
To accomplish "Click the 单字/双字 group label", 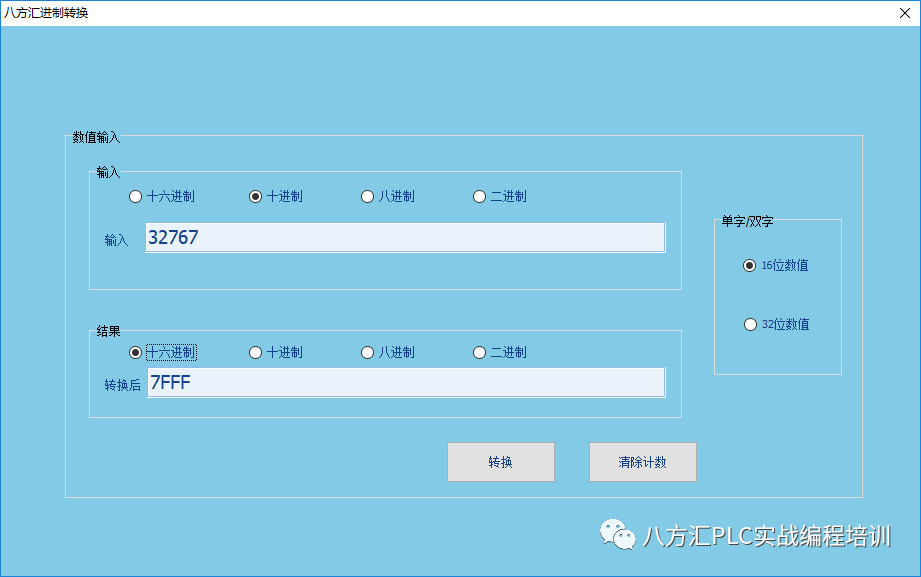I will click(747, 221).
